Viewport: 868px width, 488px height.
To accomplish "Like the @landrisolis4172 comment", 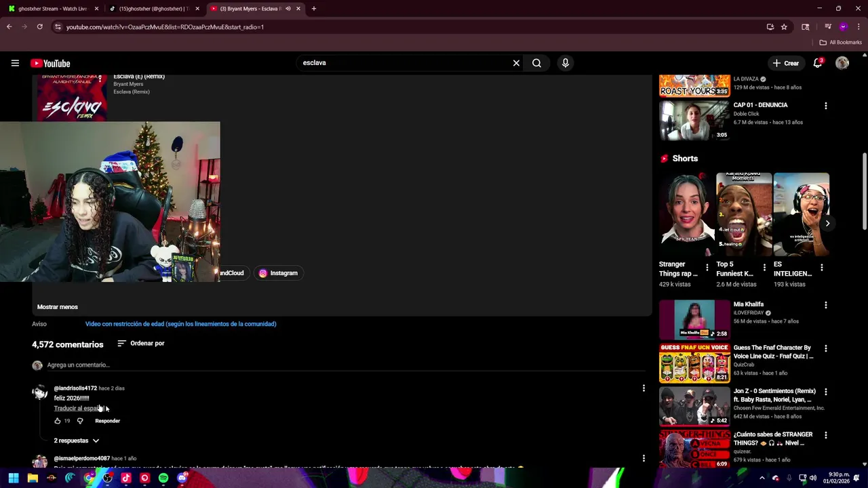I will (x=58, y=421).
